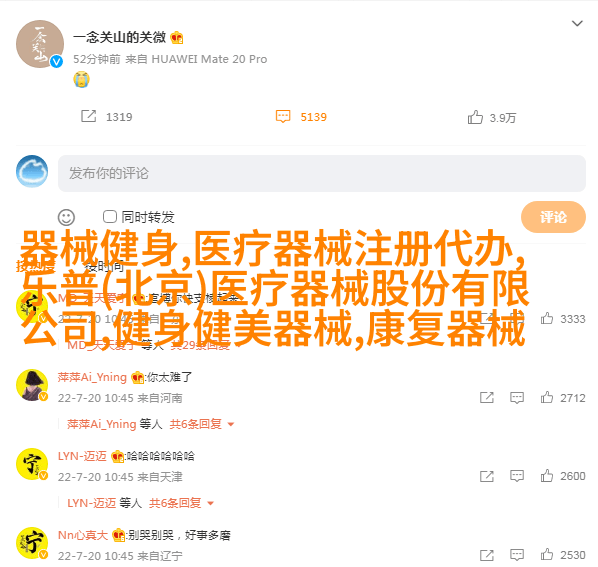The height and width of the screenshot is (567, 598).
Task: Open 一念关山的关微 profile name link
Action: tap(119, 37)
